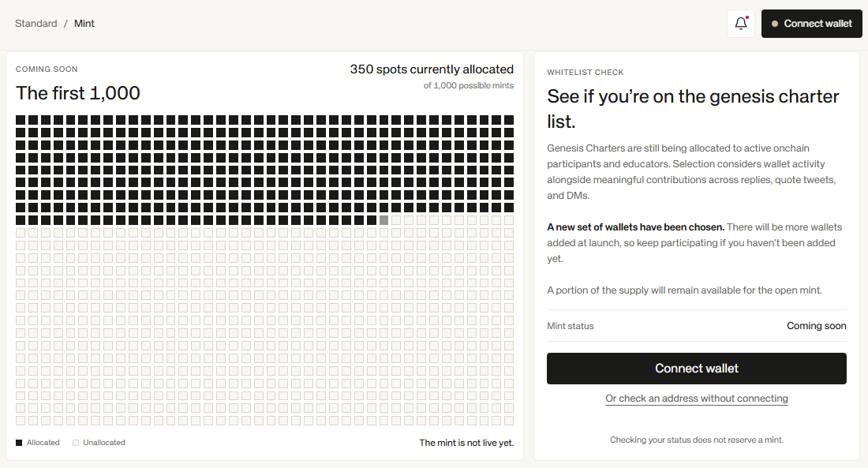Click the first unallocated square after gray one
This screenshot has height=468, width=868.
(x=396, y=220)
